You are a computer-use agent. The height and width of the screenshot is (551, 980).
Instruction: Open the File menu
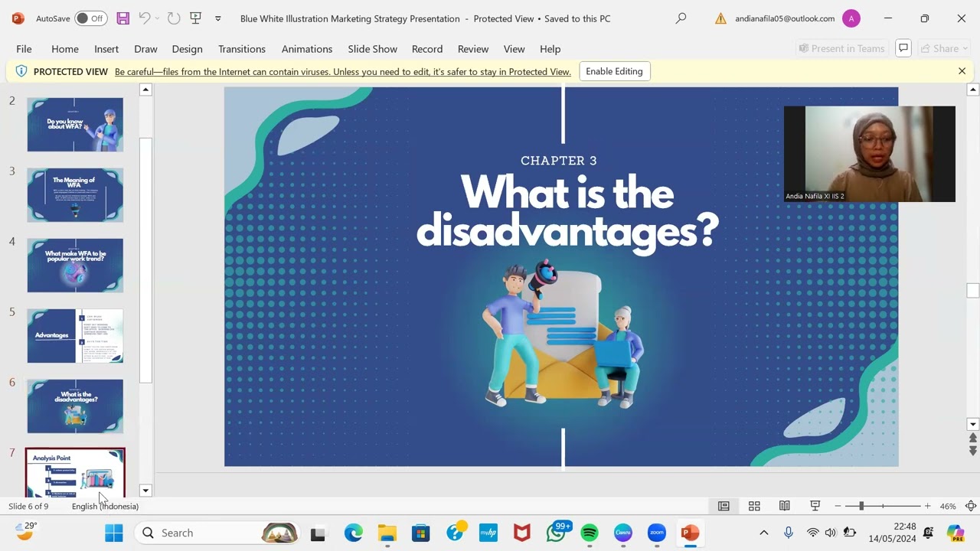[24, 49]
